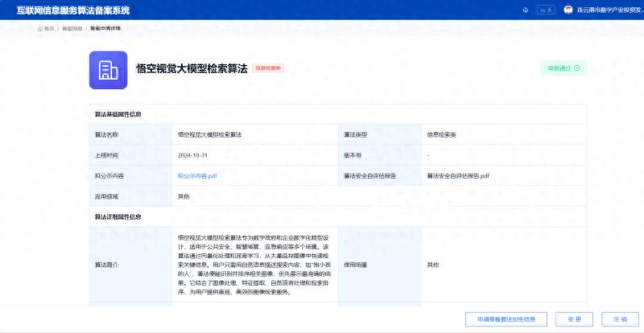
Task: Click the 使用场景 label cell
Action: 380,265
